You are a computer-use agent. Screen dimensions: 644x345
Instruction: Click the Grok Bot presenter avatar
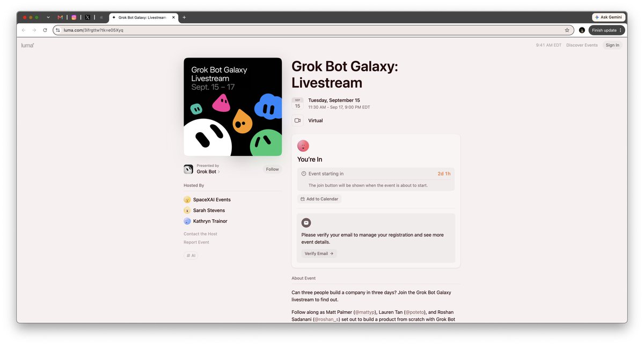[x=188, y=169]
